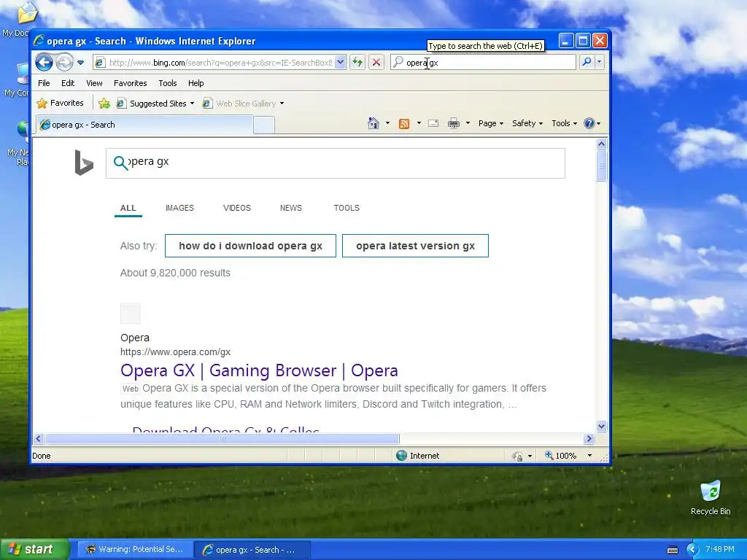Open the File menu
This screenshot has height=560, width=747.
pyautogui.click(x=44, y=83)
